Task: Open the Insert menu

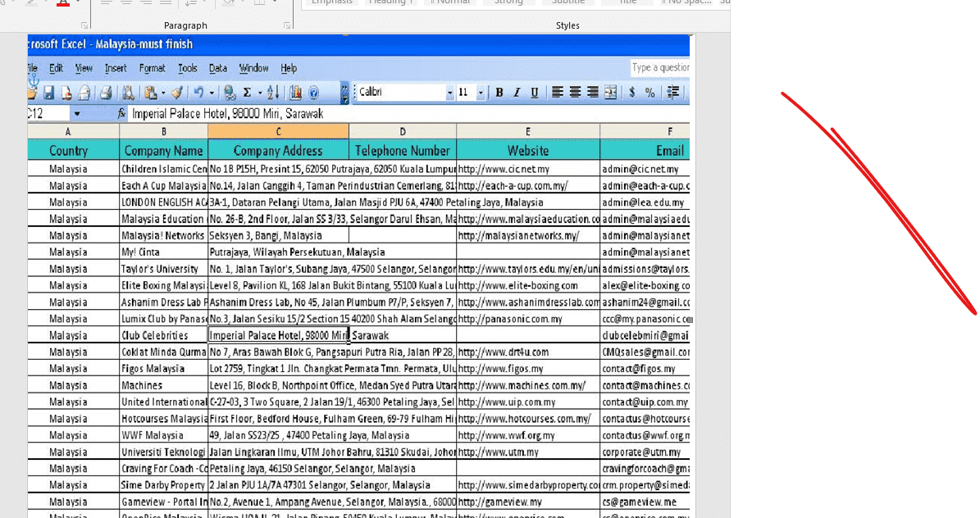Action: click(116, 68)
